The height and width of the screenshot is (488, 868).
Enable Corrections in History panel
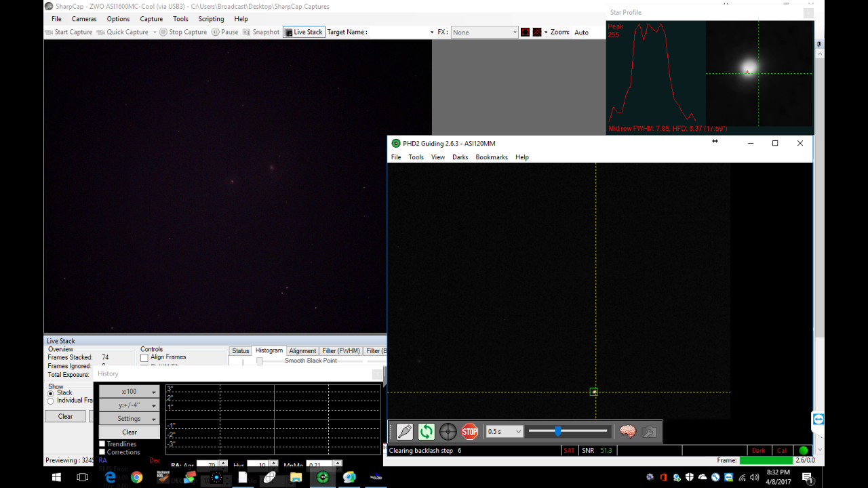click(x=102, y=452)
